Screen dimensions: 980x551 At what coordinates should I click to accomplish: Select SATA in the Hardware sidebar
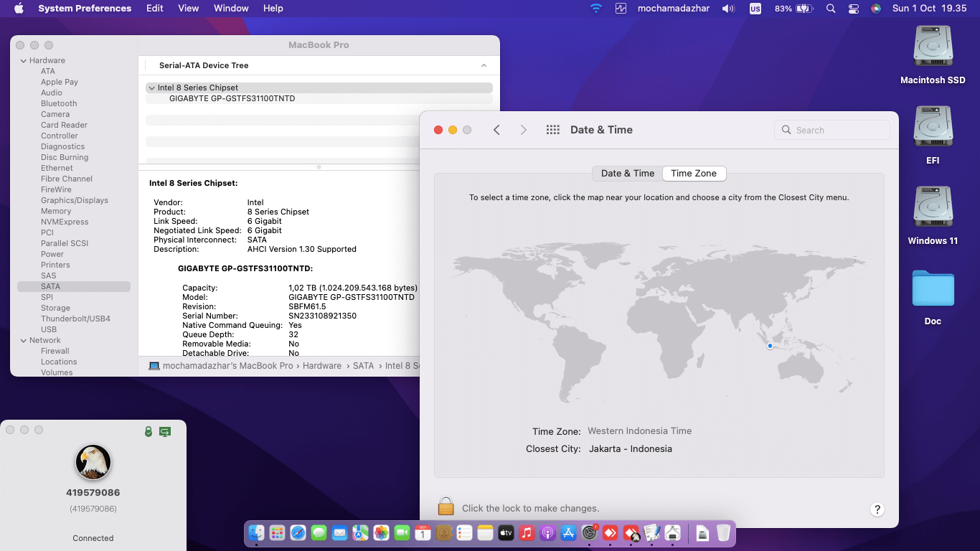tap(50, 286)
